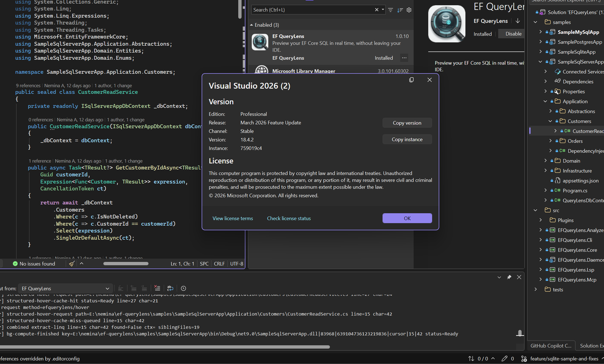Click the SampleMySqlApp project icon

553,32
